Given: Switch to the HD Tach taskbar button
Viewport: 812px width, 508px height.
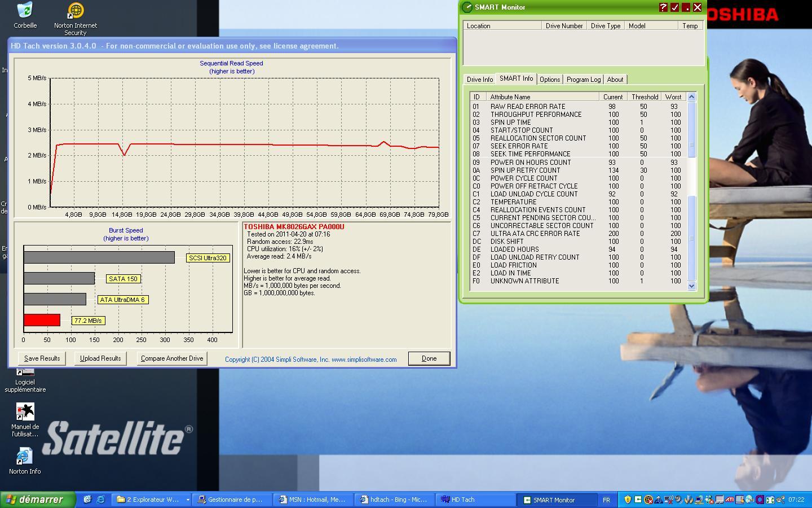Looking at the screenshot, I should (476, 500).
